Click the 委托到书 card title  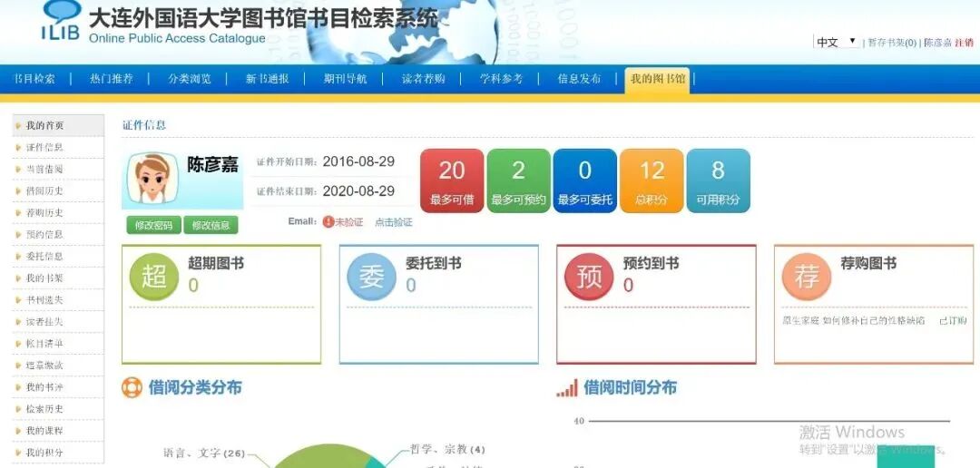coord(433,263)
